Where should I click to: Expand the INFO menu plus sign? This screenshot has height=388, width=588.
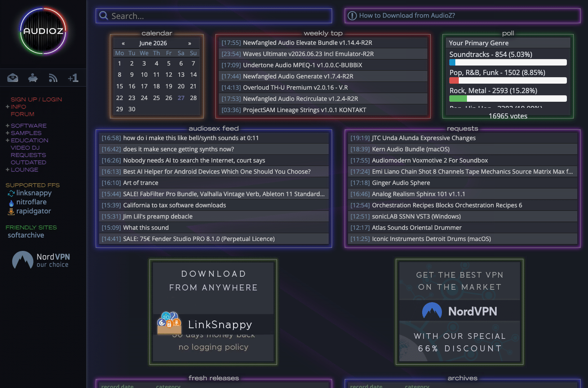pyautogui.click(x=7, y=106)
